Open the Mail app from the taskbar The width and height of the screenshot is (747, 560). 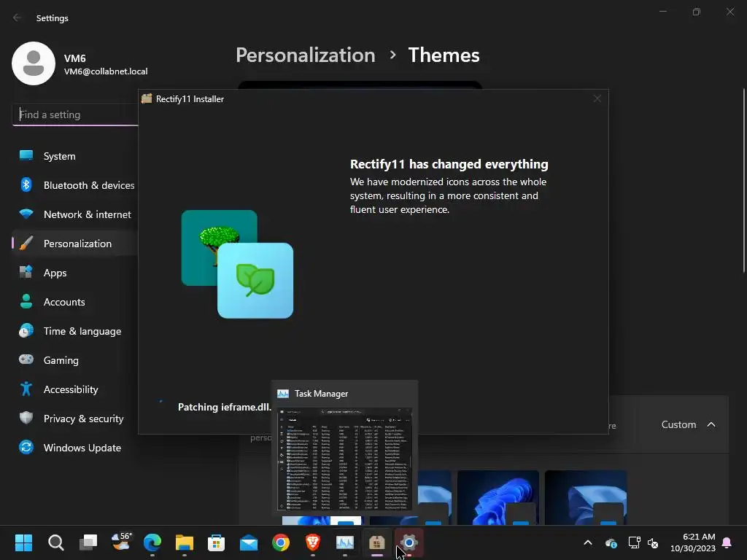tap(249, 542)
